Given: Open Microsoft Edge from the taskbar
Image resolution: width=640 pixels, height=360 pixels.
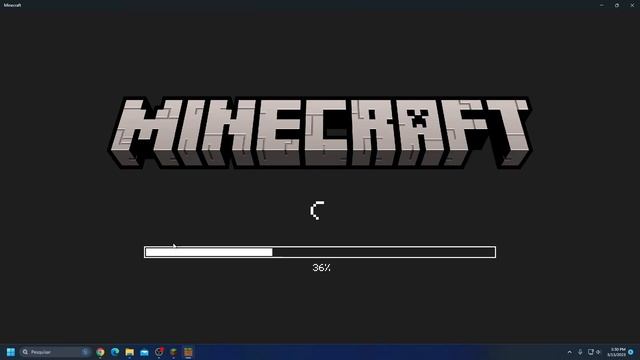Looking at the screenshot, I should point(115,352).
